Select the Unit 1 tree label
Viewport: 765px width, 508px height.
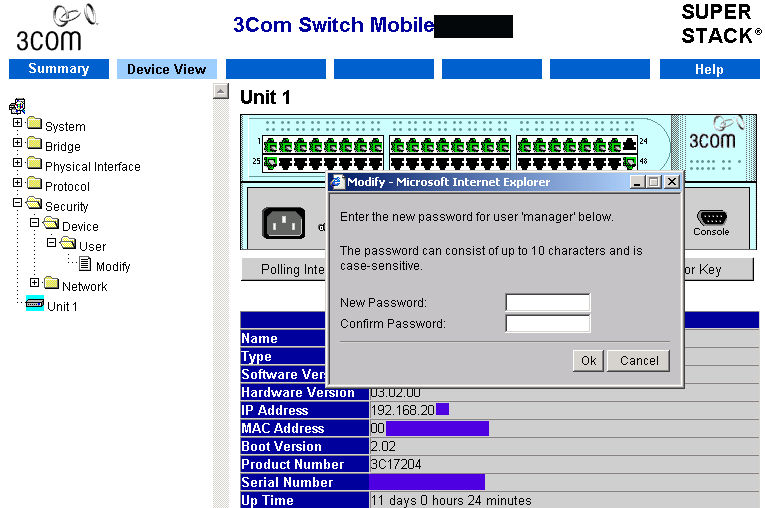62,306
